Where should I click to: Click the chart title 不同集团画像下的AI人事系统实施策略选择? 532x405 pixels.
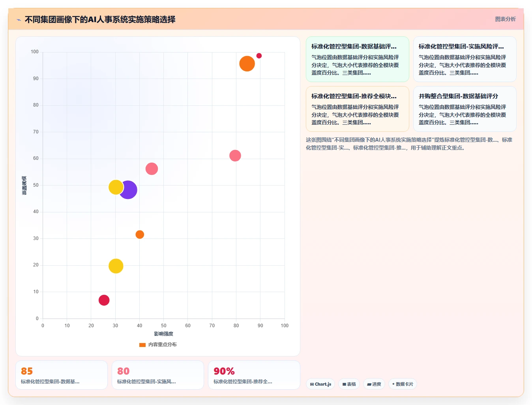[x=100, y=19]
